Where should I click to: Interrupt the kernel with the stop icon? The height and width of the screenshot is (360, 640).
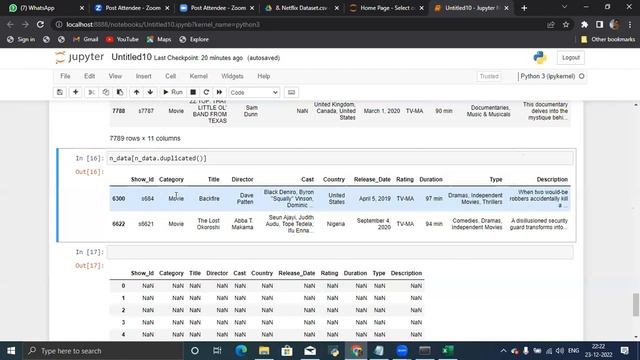click(193, 92)
